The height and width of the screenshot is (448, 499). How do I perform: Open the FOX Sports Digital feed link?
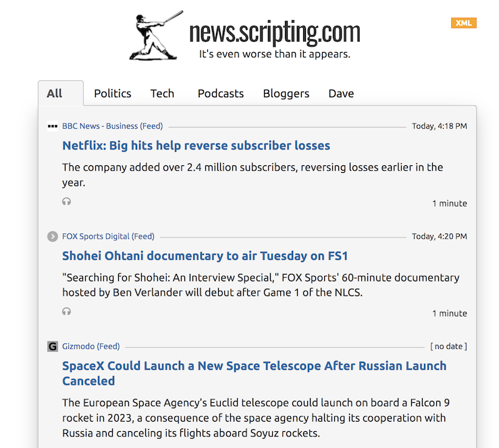[108, 237]
